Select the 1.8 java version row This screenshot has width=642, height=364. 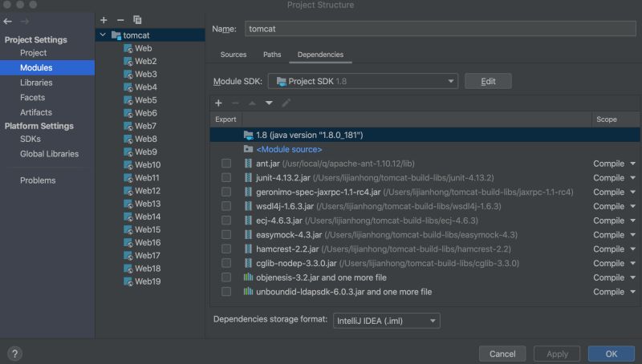click(x=425, y=135)
